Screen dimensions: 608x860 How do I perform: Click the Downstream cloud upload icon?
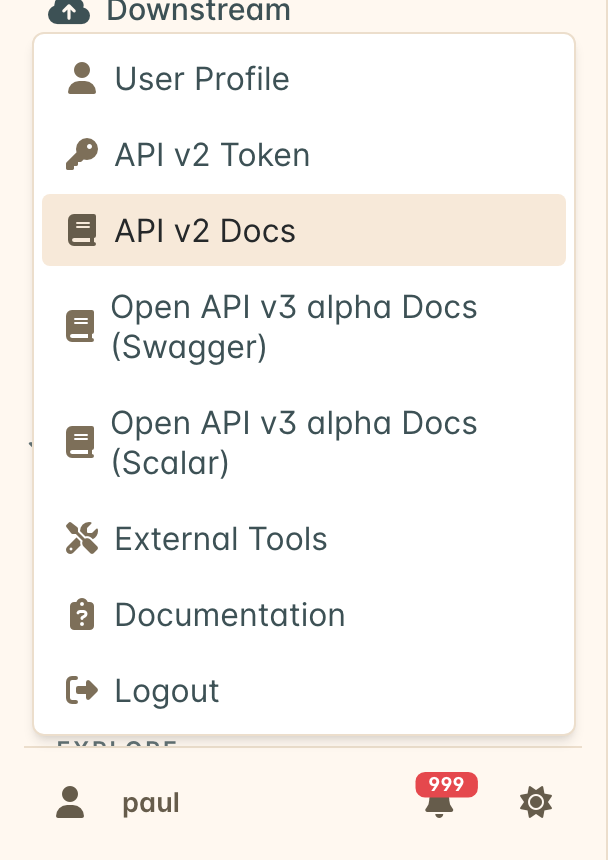pyautogui.click(x=69, y=11)
